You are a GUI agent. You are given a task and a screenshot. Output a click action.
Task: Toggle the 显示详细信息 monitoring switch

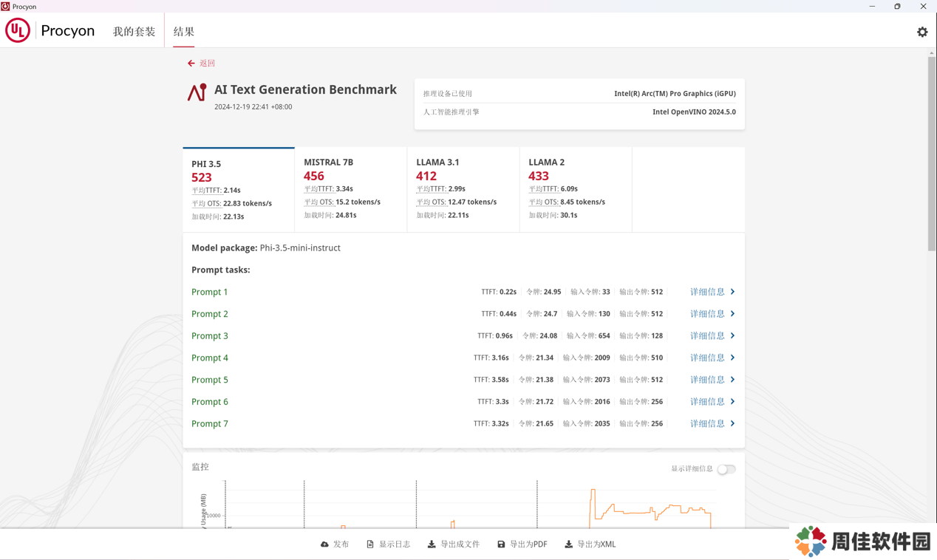click(x=726, y=469)
